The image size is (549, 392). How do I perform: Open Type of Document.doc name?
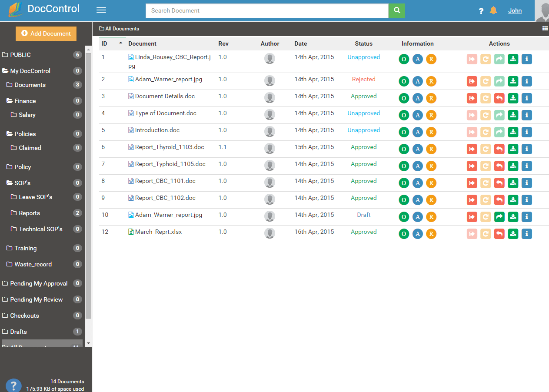click(166, 113)
